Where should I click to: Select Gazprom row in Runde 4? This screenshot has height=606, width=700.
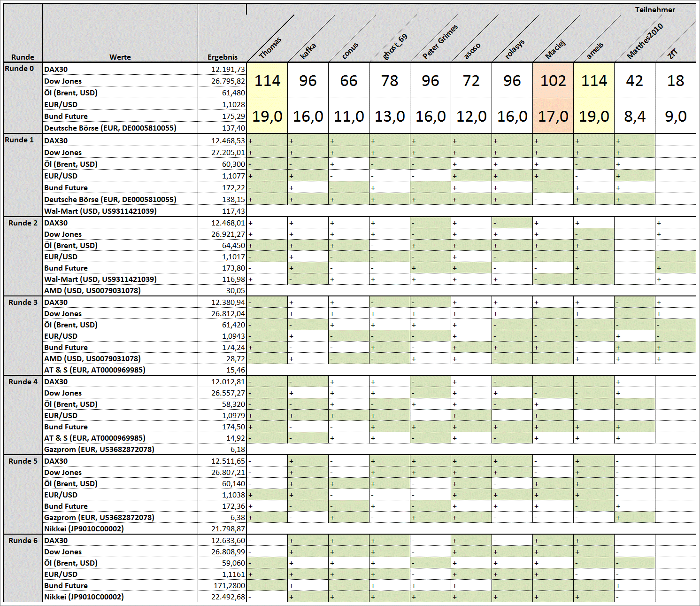point(99,449)
